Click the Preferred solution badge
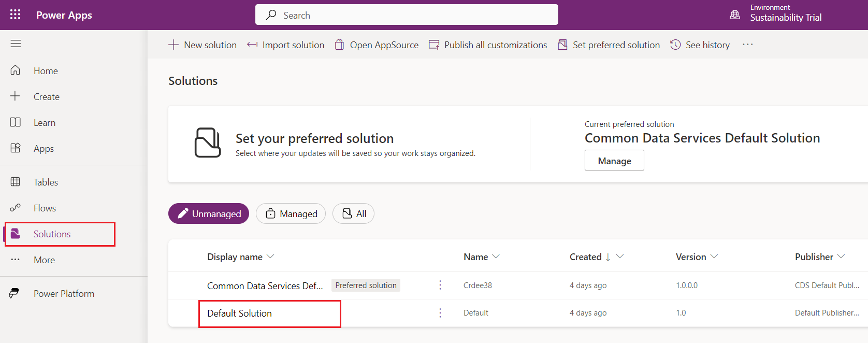 [366, 285]
